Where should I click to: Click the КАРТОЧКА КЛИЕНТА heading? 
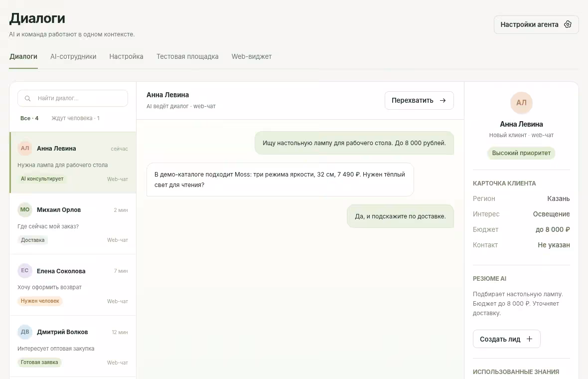[504, 184]
